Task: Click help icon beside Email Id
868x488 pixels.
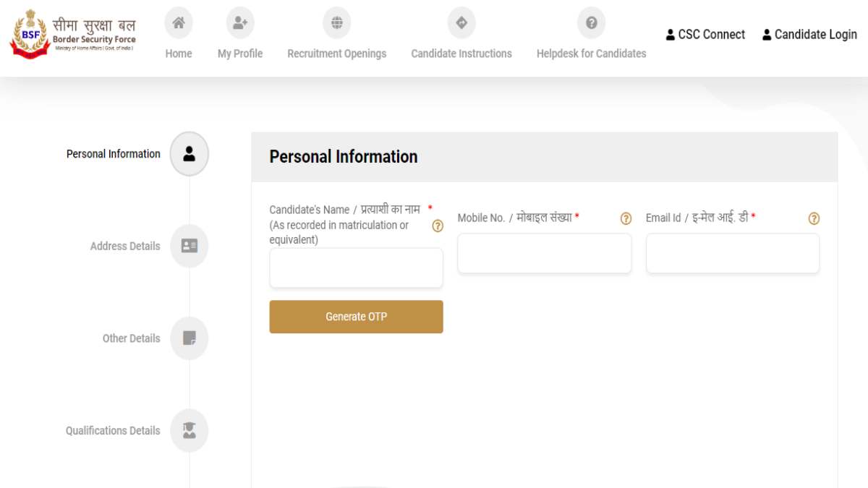Action: coord(814,218)
